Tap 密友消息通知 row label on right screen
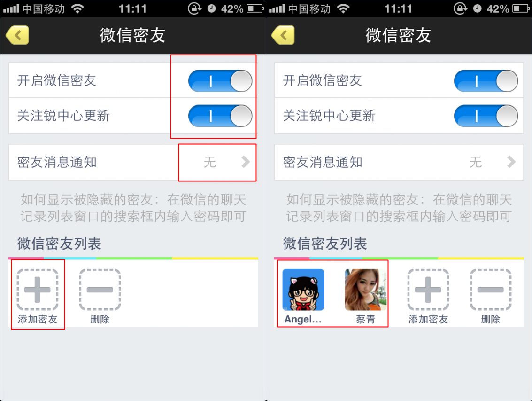Viewport: 532px width, 401px height. [x=323, y=162]
